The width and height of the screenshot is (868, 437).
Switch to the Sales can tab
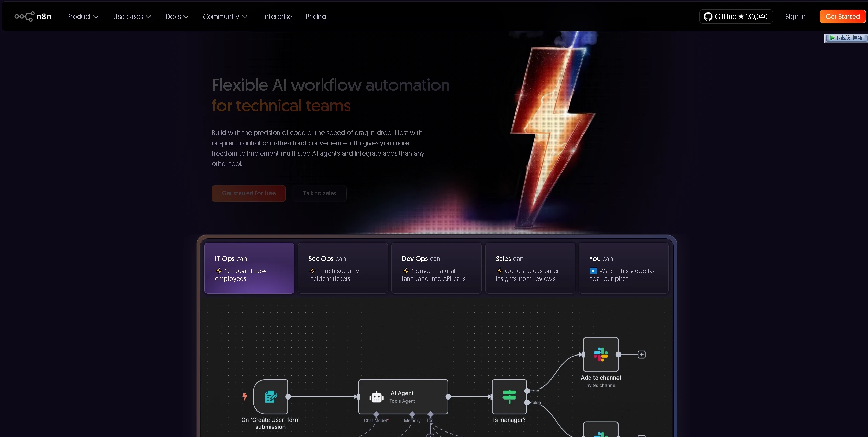pyautogui.click(x=530, y=268)
